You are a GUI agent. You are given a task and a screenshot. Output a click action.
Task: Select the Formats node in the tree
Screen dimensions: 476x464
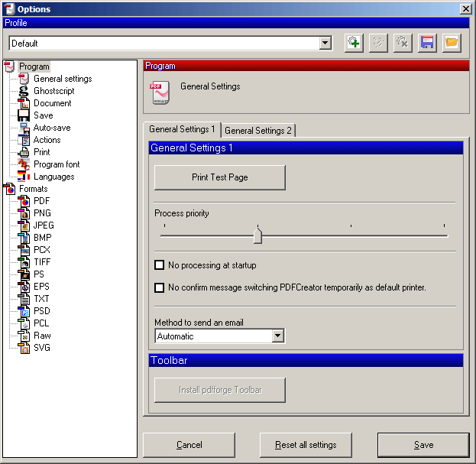coord(34,189)
